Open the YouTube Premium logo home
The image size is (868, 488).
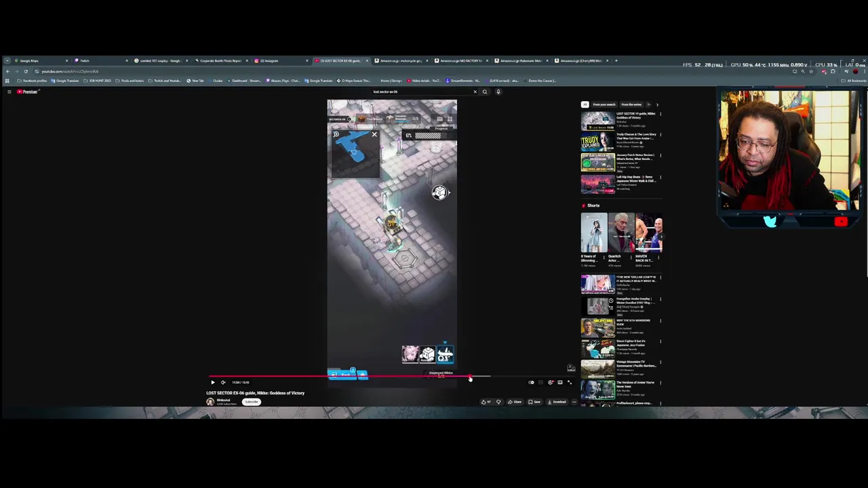tap(27, 91)
